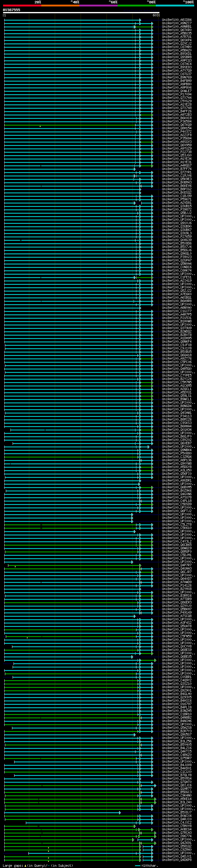Select hit label UniRef100_C5LZT8
Screen dimensions: 197x868
[177, 525]
